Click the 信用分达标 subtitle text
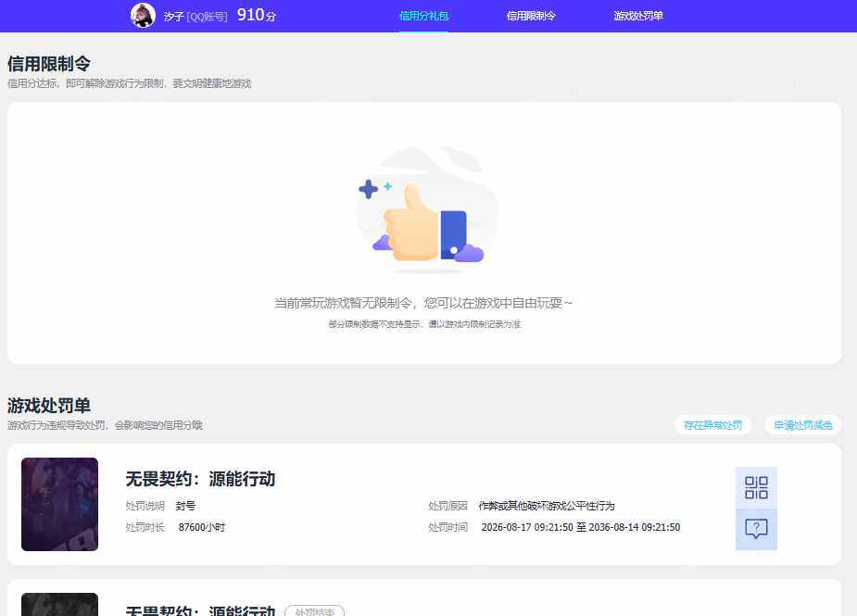This screenshot has height=616, width=857. pos(129,83)
